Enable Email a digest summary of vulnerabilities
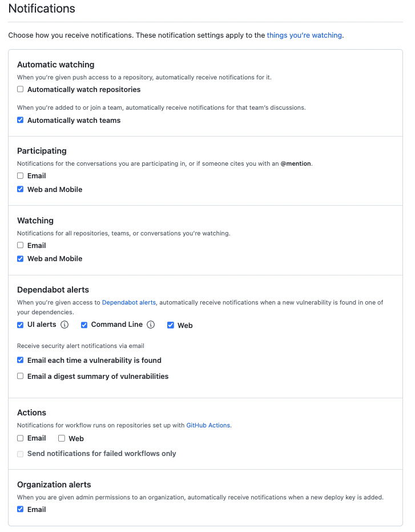 coord(20,376)
